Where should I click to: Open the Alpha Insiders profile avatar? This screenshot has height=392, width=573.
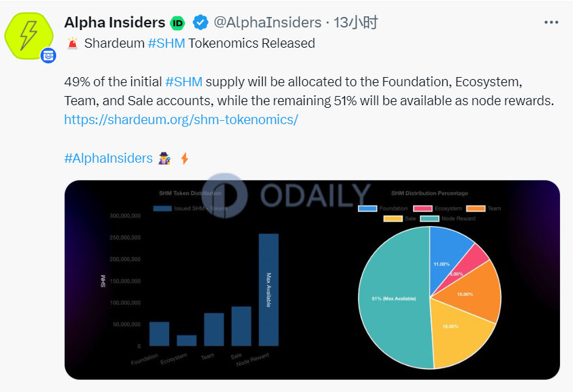(29, 36)
